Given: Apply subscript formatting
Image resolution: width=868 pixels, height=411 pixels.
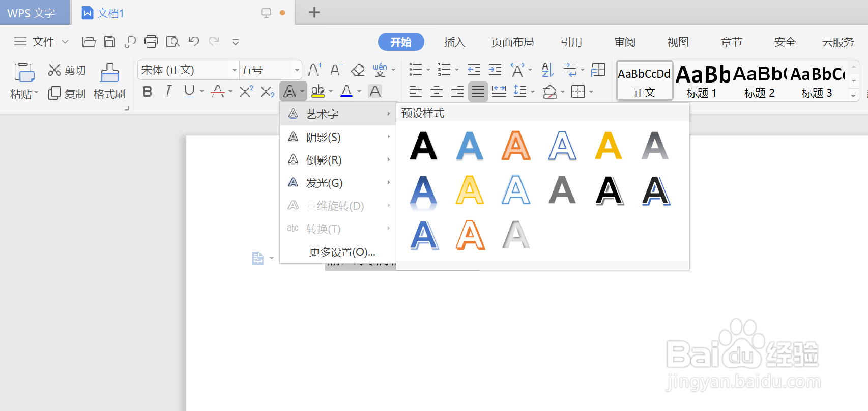Looking at the screenshot, I should click(x=268, y=92).
